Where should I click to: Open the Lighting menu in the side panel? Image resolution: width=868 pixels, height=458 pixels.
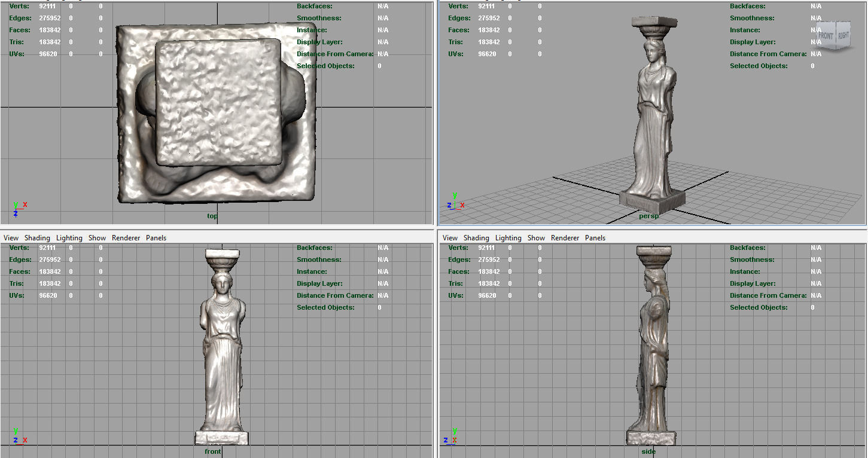pos(508,238)
